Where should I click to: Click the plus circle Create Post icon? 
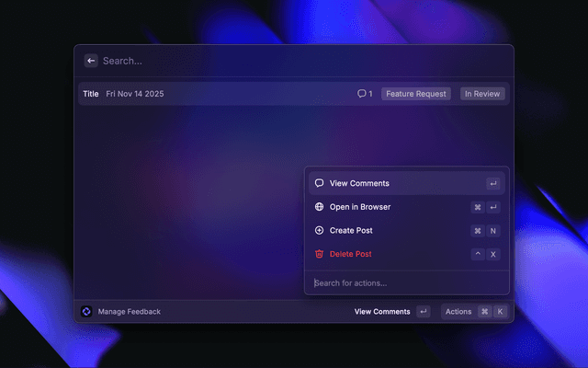(x=319, y=230)
